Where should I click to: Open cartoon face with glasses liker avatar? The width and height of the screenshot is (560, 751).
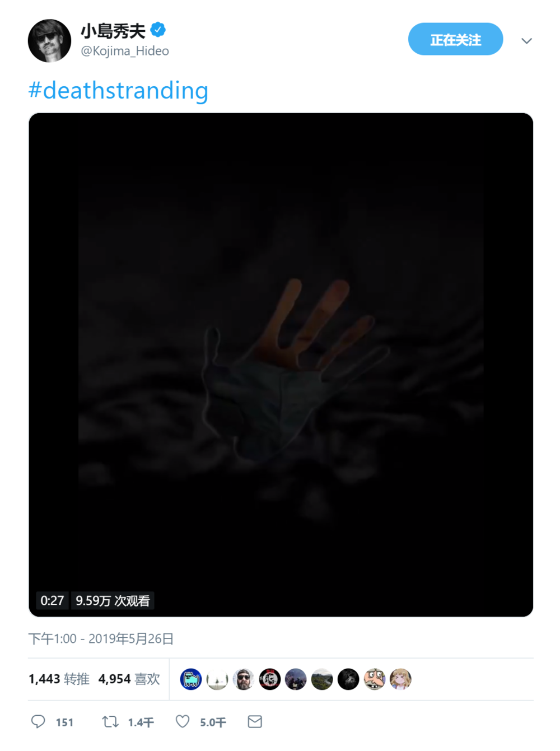(x=375, y=679)
